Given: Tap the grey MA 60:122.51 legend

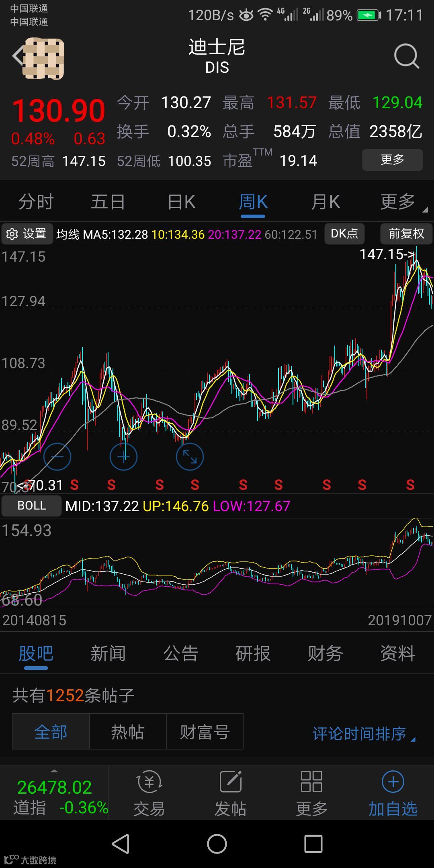Looking at the screenshot, I should [x=291, y=234].
